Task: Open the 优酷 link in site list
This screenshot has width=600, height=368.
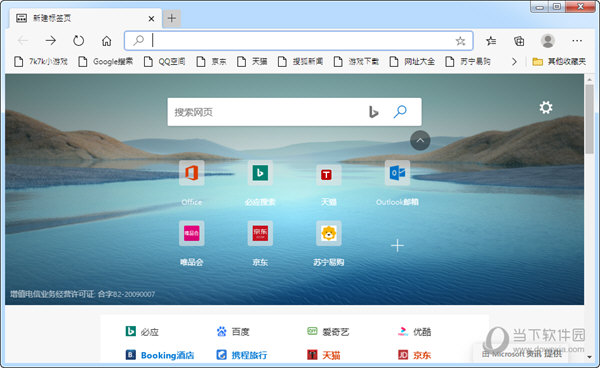Action: 414,331
